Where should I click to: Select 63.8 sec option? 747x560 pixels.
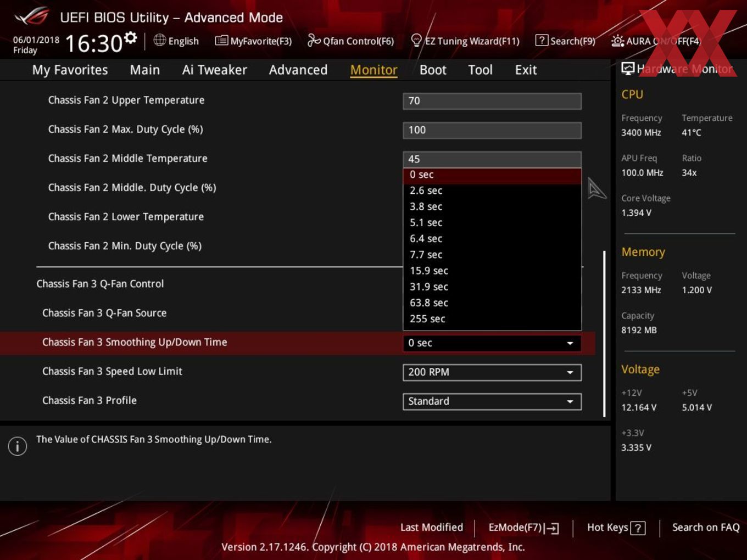click(x=492, y=303)
